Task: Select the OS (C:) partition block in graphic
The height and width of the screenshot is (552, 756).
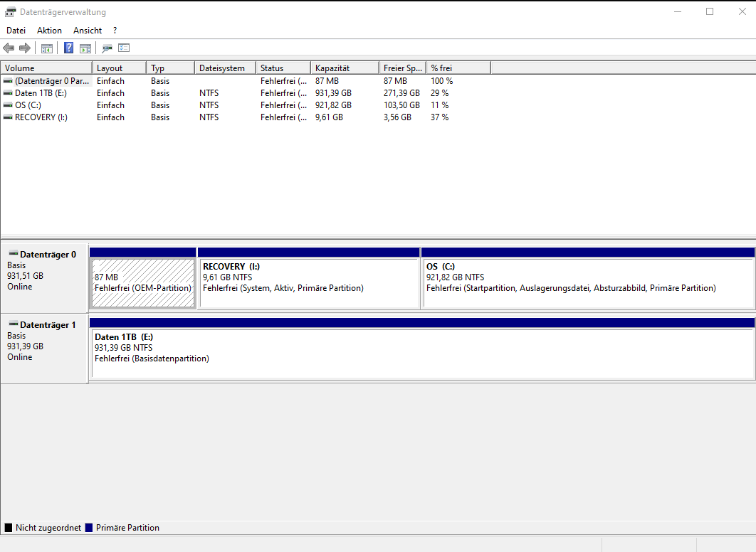Action: pyautogui.click(x=588, y=282)
